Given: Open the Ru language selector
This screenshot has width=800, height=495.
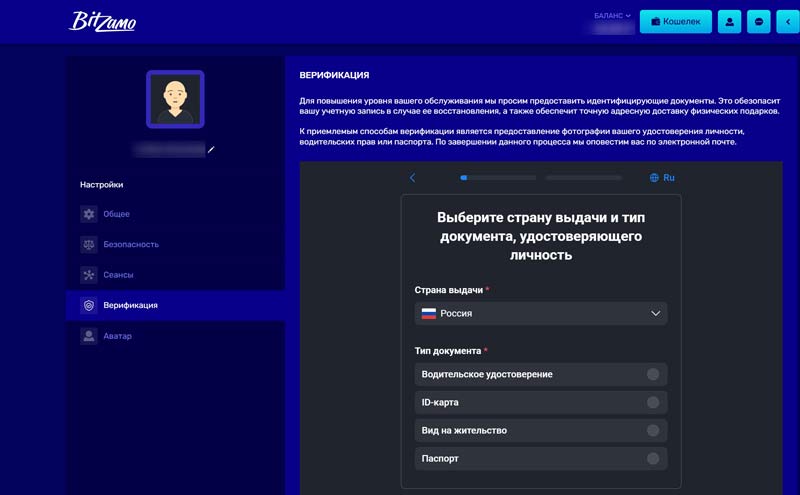Looking at the screenshot, I should click(662, 178).
